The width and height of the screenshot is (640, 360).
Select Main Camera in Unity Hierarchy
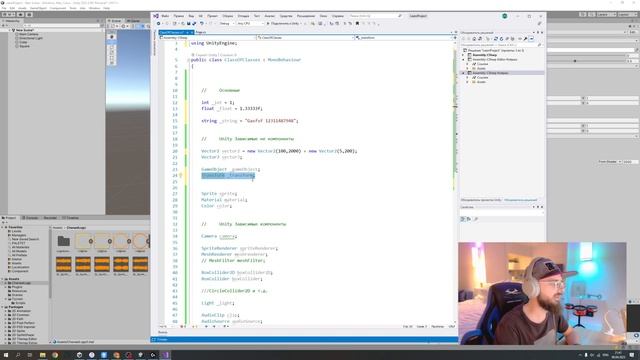[x=28, y=34]
